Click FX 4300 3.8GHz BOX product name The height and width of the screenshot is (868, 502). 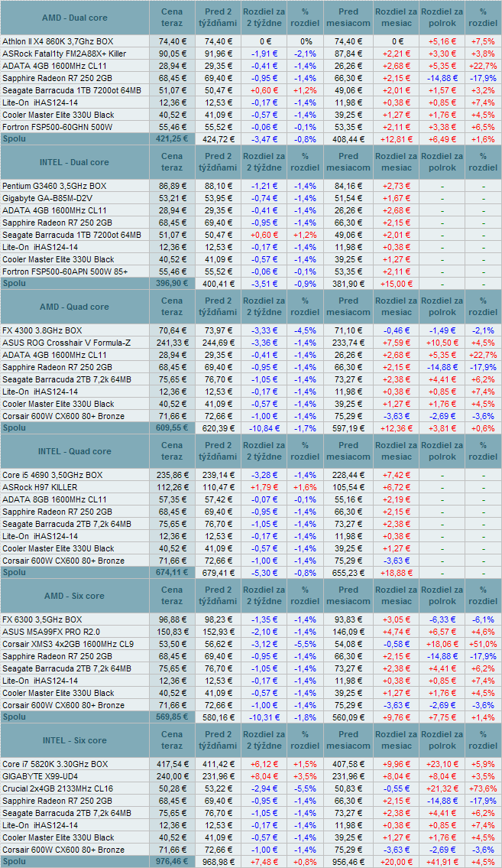[x=43, y=330]
